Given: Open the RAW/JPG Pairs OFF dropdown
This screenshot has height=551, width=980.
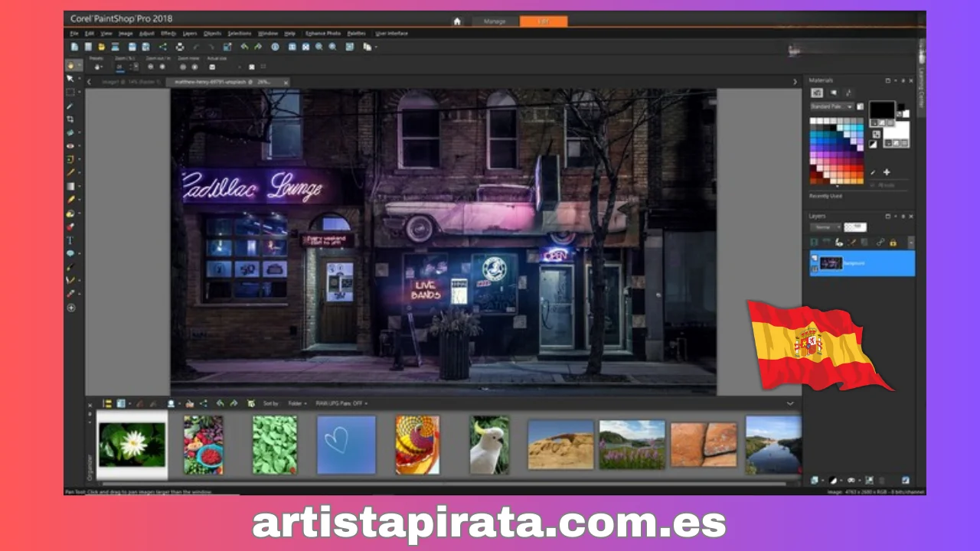Looking at the screenshot, I should tap(341, 403).
